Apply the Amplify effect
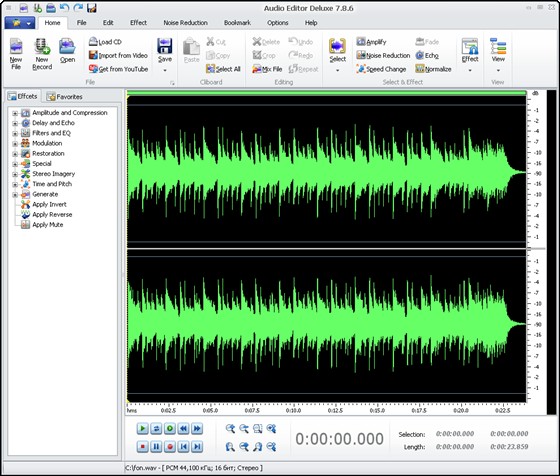This screenshot has width=560, height=476. 371,42
